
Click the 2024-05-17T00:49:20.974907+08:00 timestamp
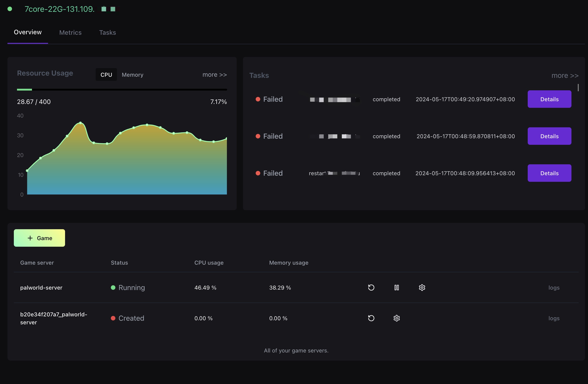pos(465,99)
